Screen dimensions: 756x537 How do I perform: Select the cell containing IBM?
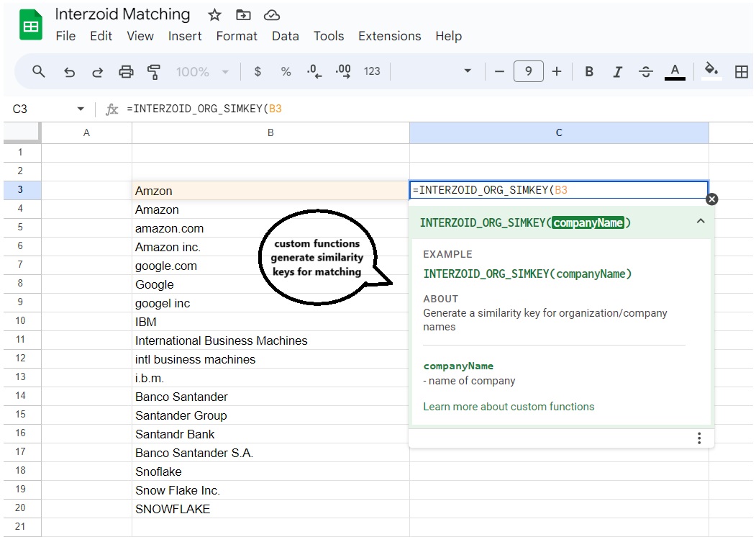click(x=270, y=322)
